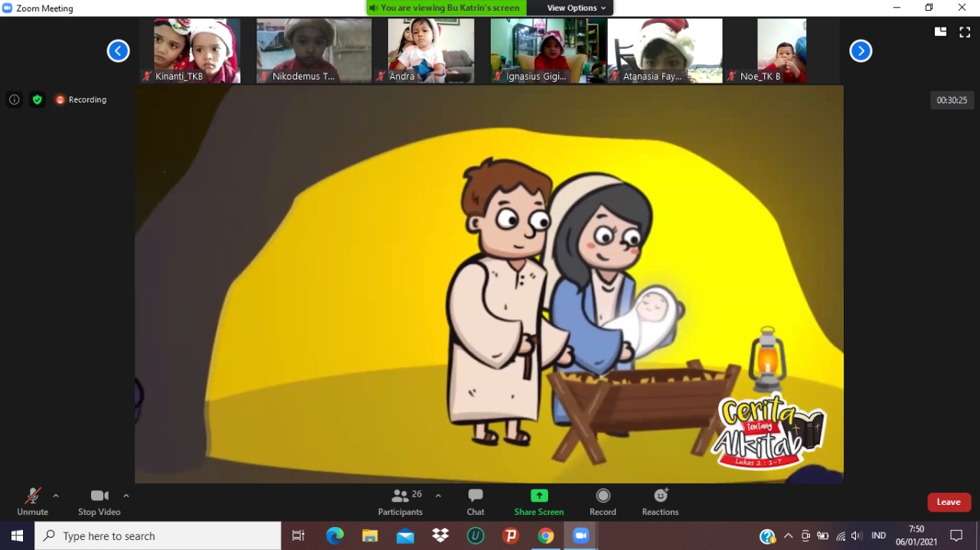Open the notification center icon
Image resolution: width=980 pixels, height=550 pixels.
tap(956, 535)
